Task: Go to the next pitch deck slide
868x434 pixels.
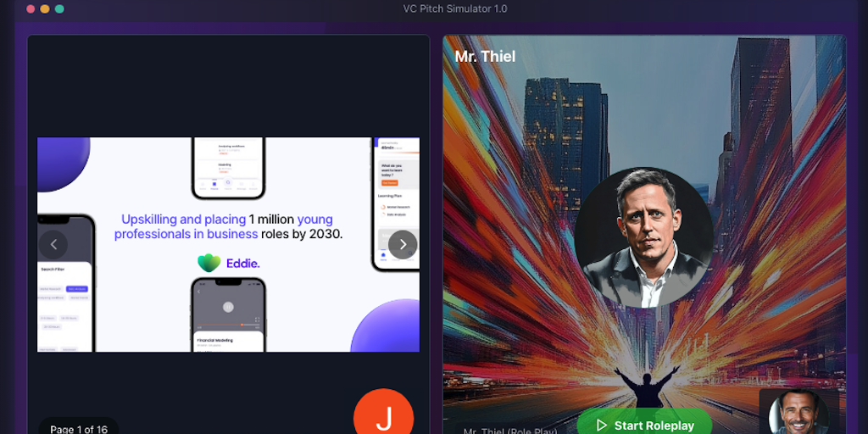Action: click(403, 244)
